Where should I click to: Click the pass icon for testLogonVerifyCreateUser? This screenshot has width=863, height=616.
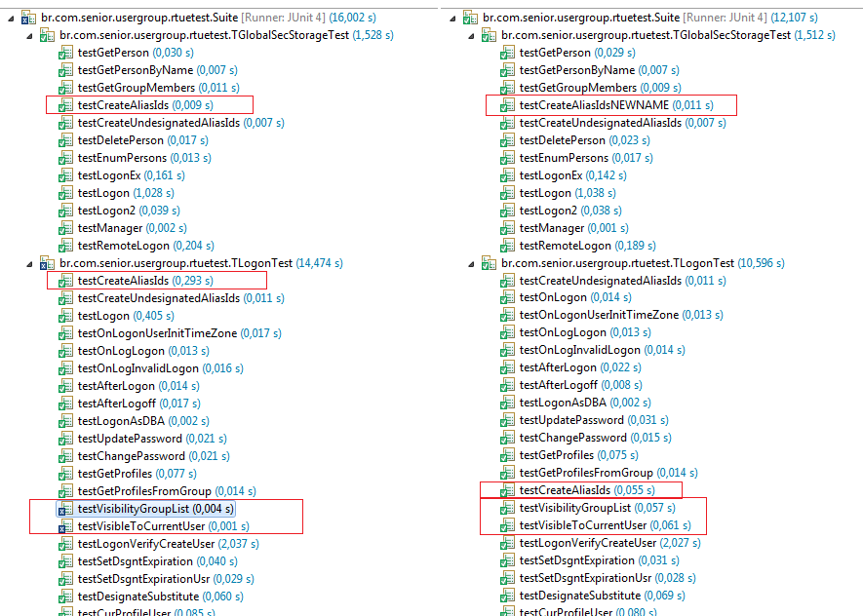tap(65, 543)
